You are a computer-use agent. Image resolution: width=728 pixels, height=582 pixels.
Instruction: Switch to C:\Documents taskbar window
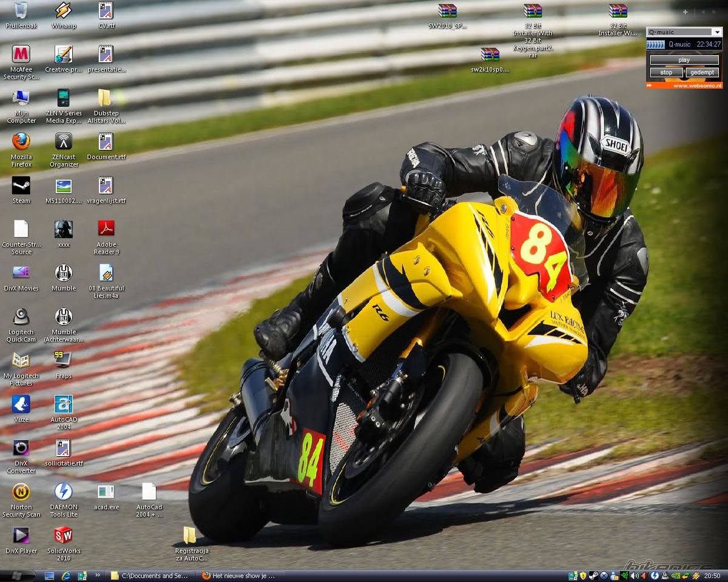pos(152,576)
